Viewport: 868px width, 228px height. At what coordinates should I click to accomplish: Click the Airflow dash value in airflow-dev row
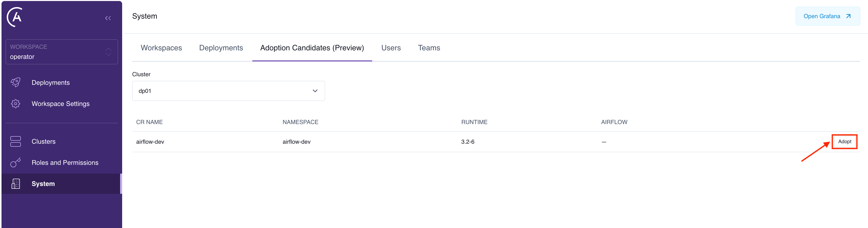pyautogui.click(x=604, y=142)
